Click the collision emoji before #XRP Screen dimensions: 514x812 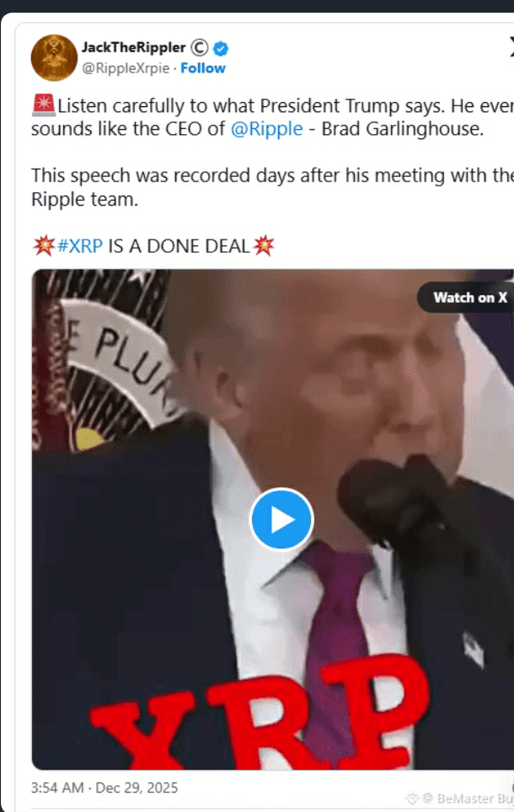44,245
